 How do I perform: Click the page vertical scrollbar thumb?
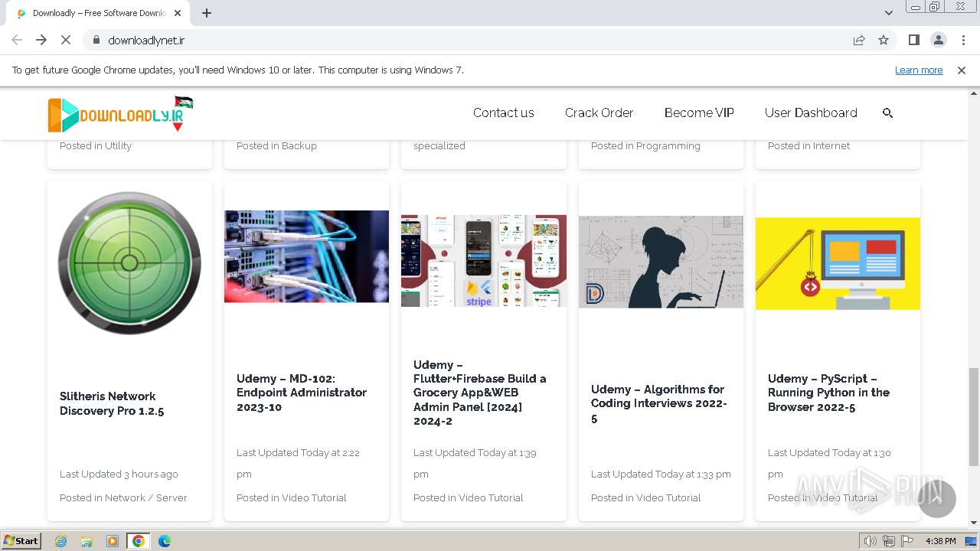tap(973, 416)
